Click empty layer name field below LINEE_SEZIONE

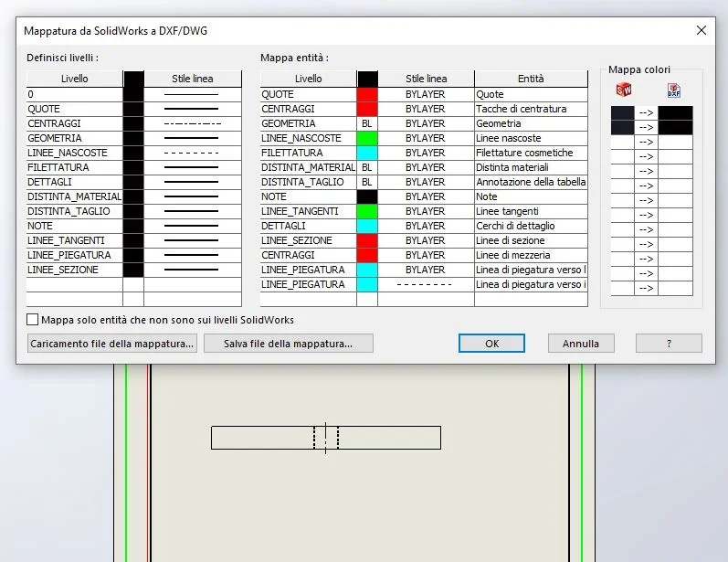point(75,284)
